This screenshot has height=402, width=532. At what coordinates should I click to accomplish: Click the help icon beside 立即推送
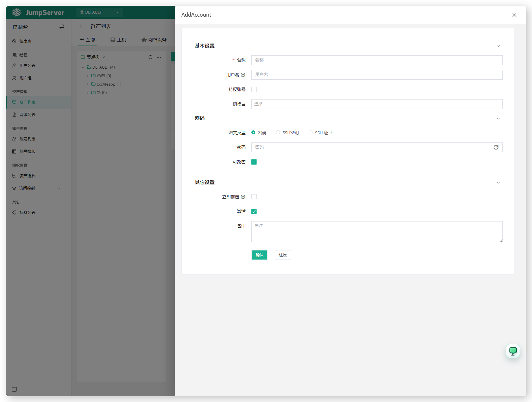pyautogui.click(x=243, y=197)
